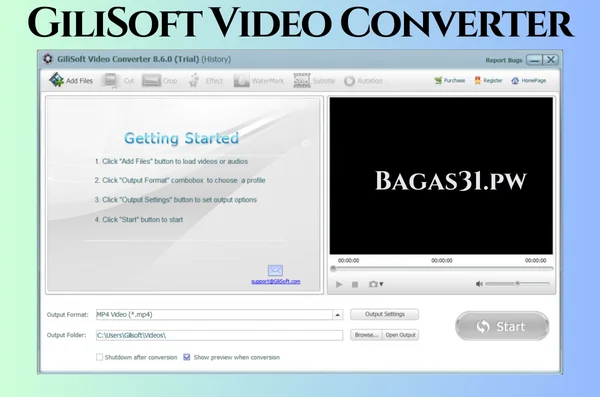Start the conversion
This screenshot has width=600, height=397.
[x=502, y=326]
